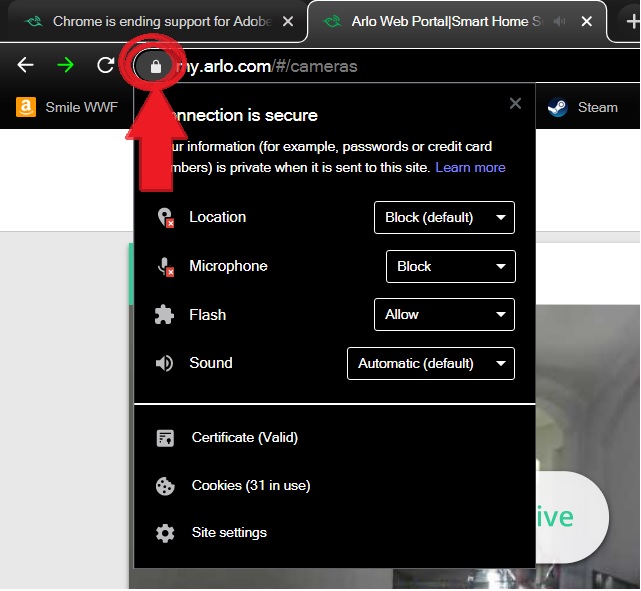Image resolution: width=641 pixels, height=591 pixels.
Task: Click the Sound label
Action: (211, 363)
